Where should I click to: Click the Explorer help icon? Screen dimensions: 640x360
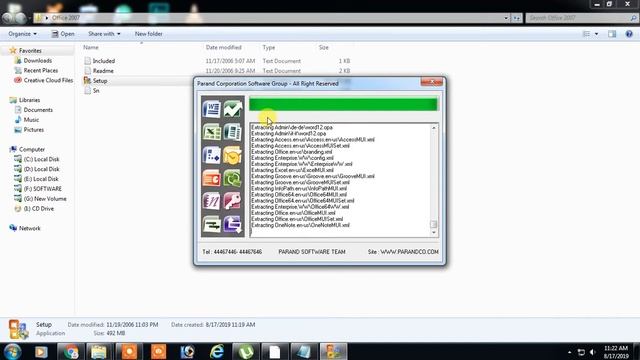[629, 34]
